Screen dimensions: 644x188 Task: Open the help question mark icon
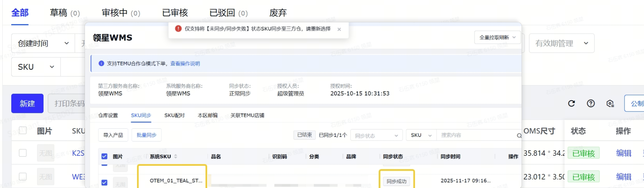591,103
